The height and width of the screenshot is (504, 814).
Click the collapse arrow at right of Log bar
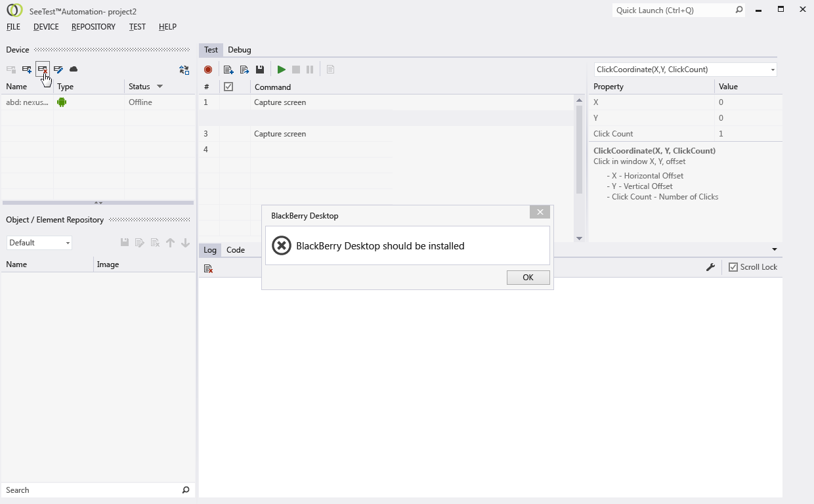775,249
